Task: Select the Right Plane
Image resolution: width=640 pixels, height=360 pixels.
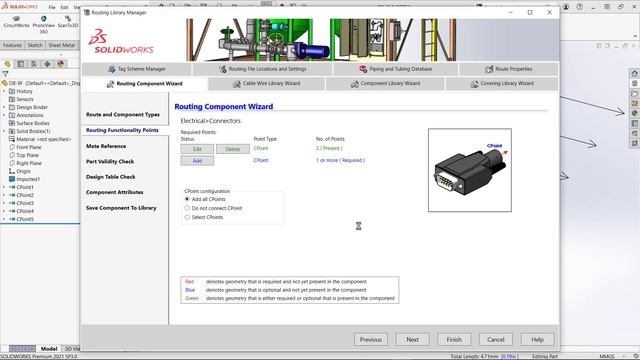Action: 29,163
